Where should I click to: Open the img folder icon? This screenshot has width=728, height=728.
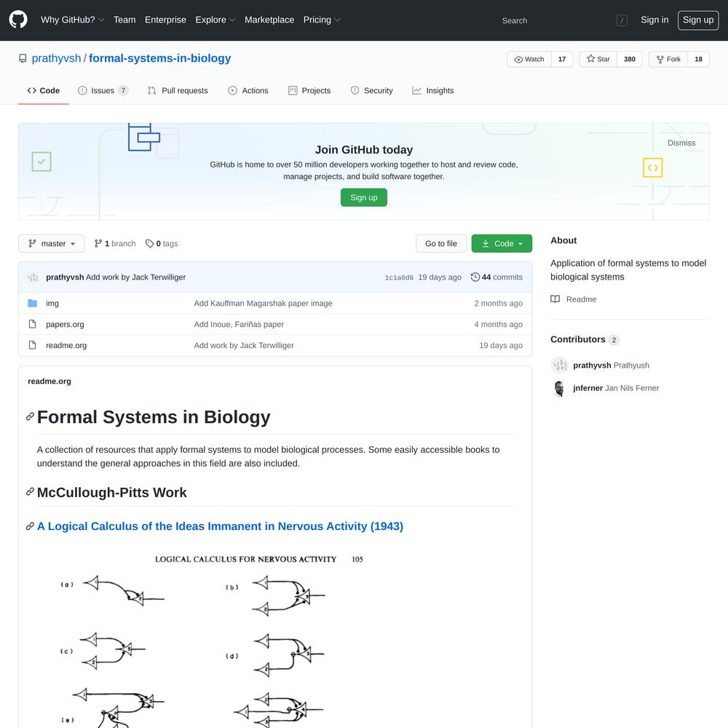(33, 303)
